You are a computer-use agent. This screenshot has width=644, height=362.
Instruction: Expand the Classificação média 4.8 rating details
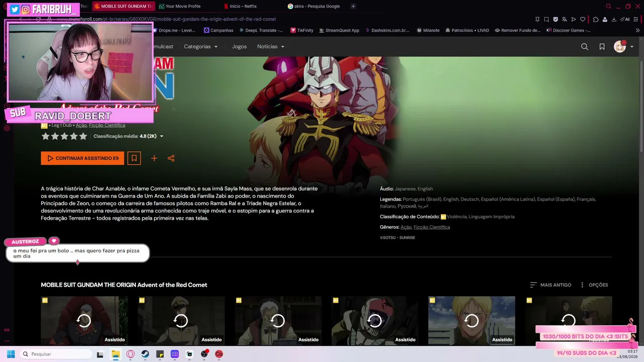point(128,136)
